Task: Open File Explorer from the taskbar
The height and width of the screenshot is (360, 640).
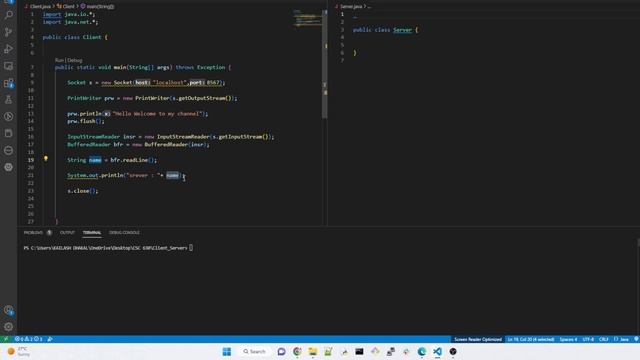Action: click(x=313, y=351)
